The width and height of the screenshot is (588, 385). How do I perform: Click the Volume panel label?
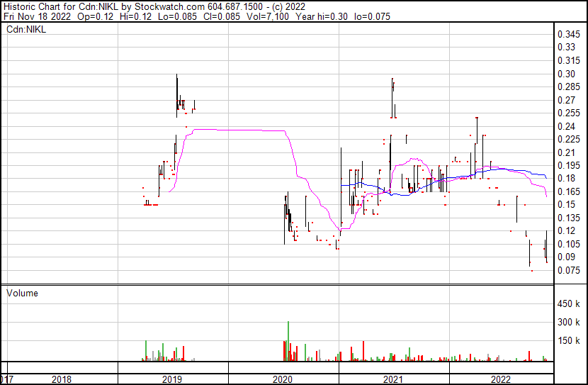22,293
